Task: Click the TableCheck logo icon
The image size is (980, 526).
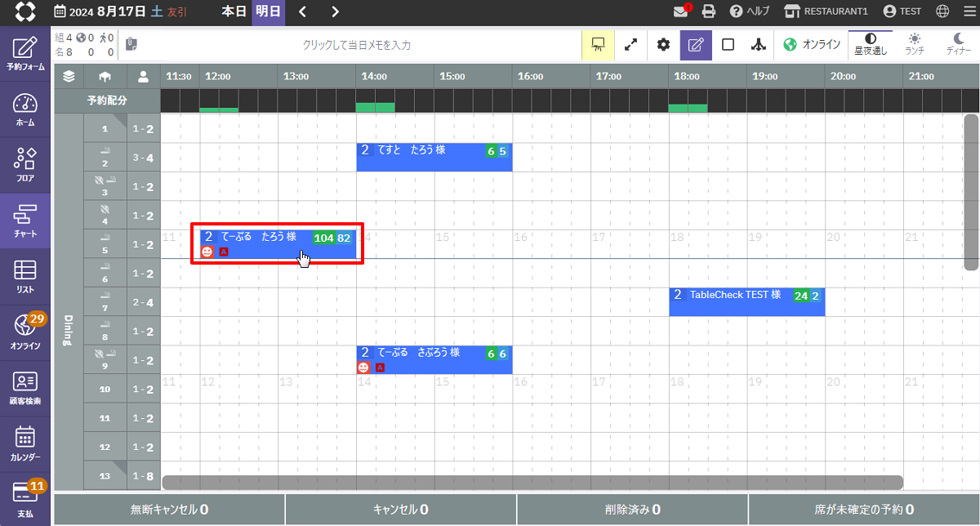Action: coord(25,12)
